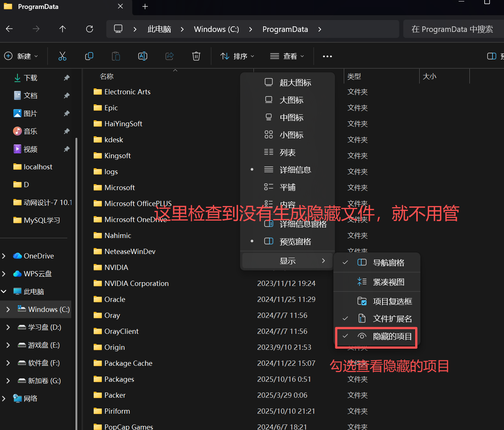
Task: Collapse the 此电脑 tree node
Action: click(x=4, y=291)
